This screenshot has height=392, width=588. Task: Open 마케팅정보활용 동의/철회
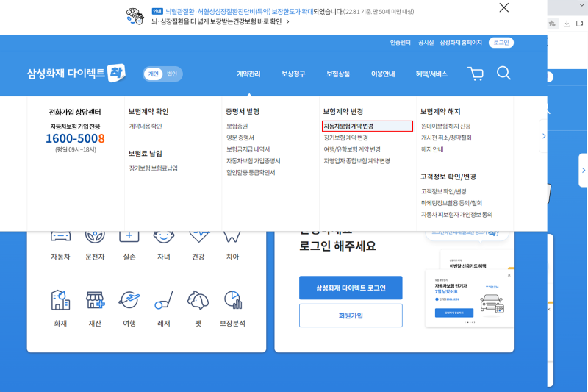point(451,203)
